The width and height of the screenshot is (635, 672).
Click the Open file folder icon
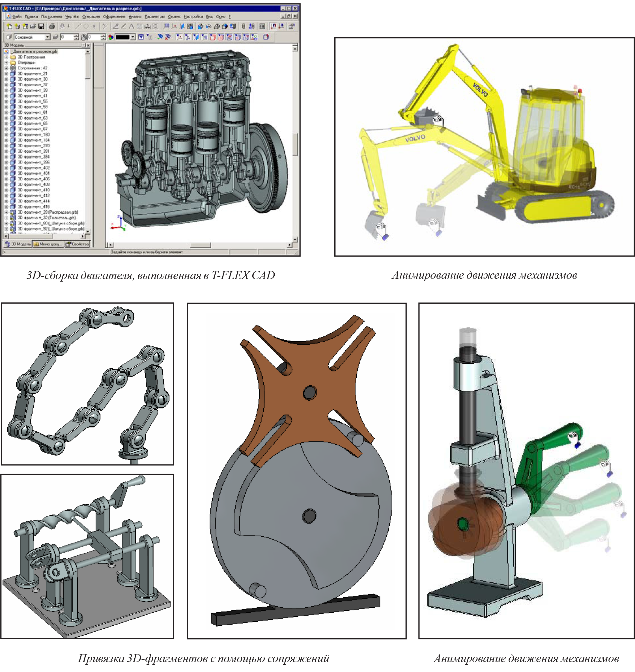[33, 26]
